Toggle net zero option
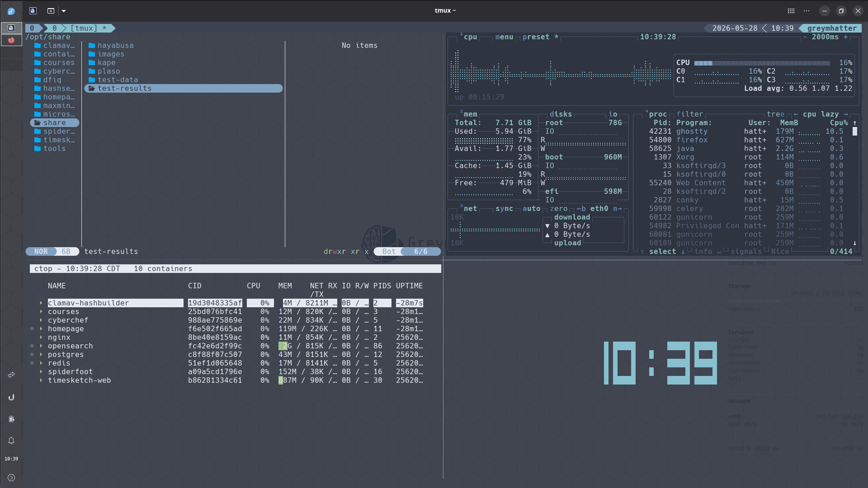Viewport: 868px width, 488px height. (x=558, y=208)
